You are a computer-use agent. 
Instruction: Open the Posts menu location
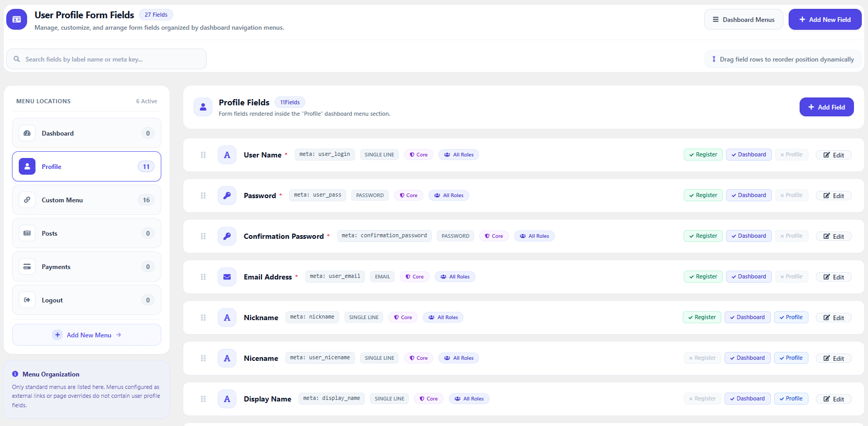point(87,233)
